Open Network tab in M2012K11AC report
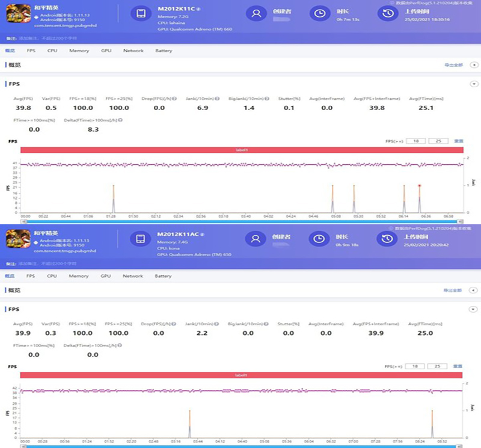Viewport: 481px width, 448px height. (133, 276)
